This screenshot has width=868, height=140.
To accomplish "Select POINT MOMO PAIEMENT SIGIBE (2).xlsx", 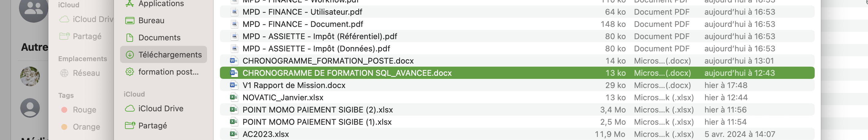I will point(317,110).
